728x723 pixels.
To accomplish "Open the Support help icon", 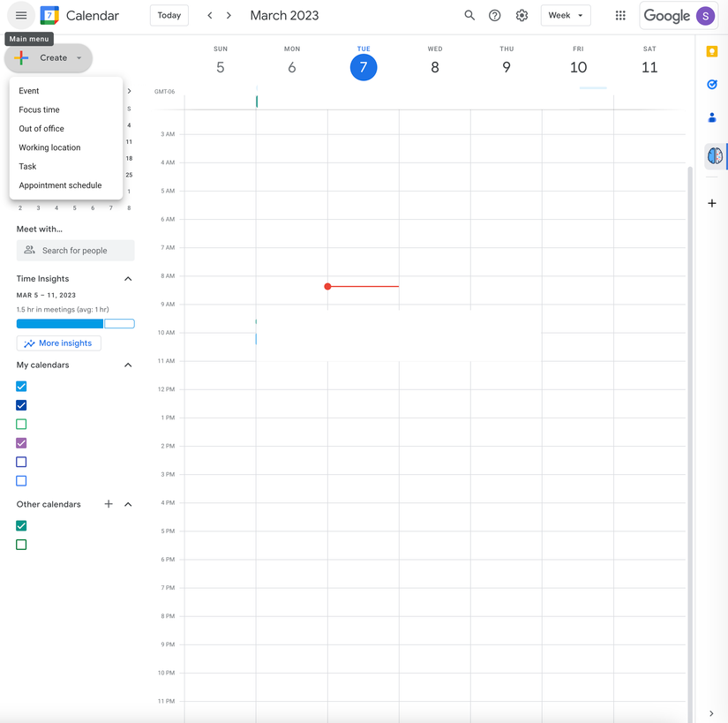I will (495, 15).
